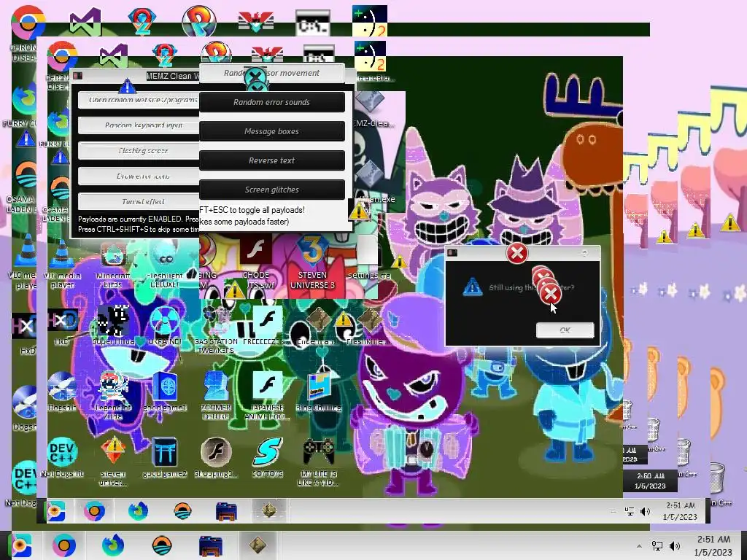The image size is (747, 560).
Task: Click Start button on the outermost taskbar
Action: click(20, 545)
